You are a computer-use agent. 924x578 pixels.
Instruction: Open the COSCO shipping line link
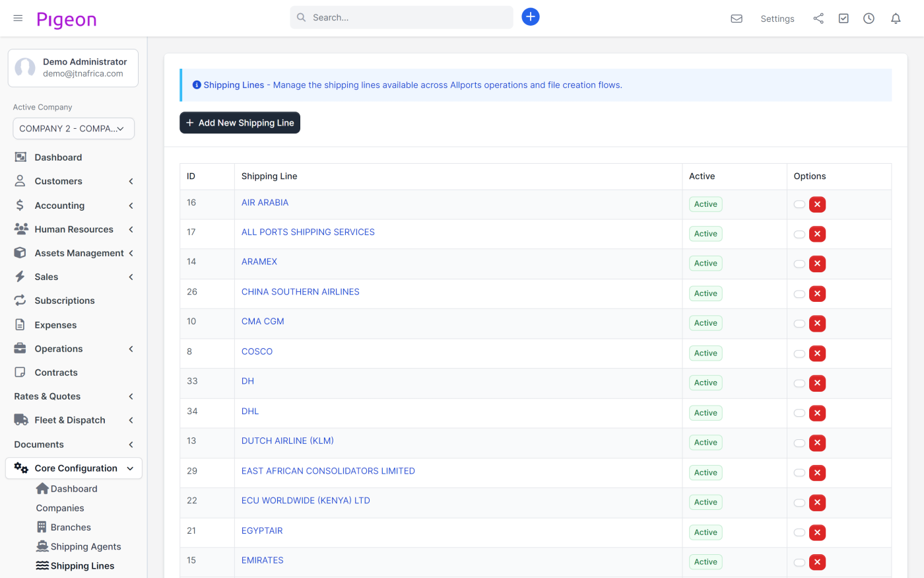tap(257, 351)
